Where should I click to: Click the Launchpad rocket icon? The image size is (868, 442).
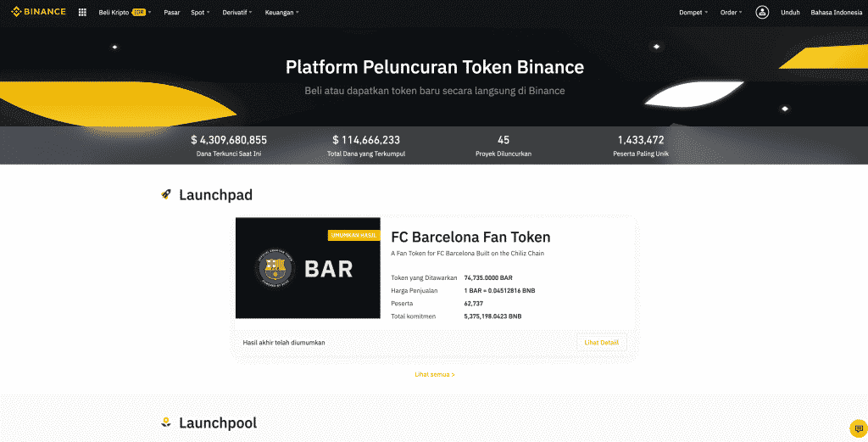166,195
